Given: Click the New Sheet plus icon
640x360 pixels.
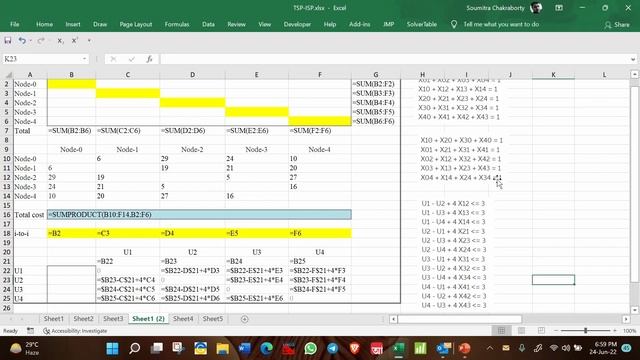Looking at the screenshot, I should pyautogui.click(x=244, y=319).
